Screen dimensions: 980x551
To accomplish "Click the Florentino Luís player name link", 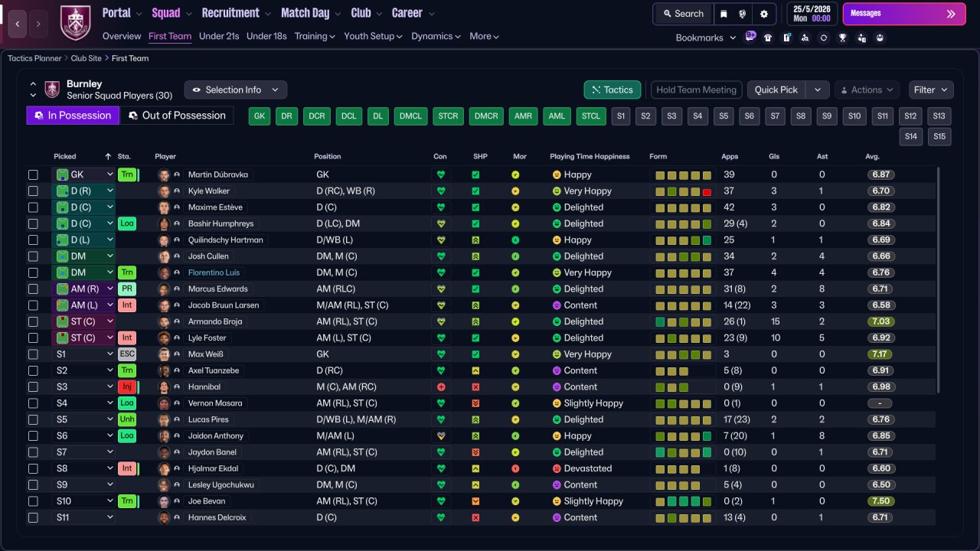I will coord(214,272).
